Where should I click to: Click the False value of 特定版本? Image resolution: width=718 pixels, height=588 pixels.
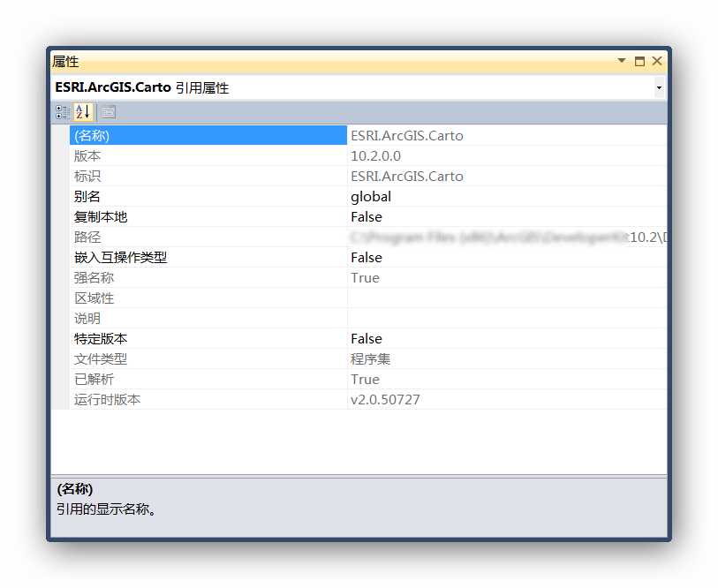click(x=366, y=339)
